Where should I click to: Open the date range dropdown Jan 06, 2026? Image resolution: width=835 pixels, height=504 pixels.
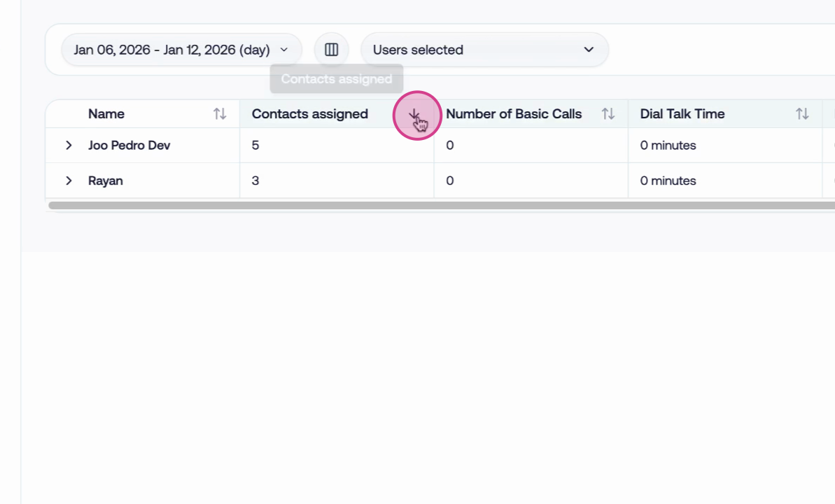click(181, 50)
